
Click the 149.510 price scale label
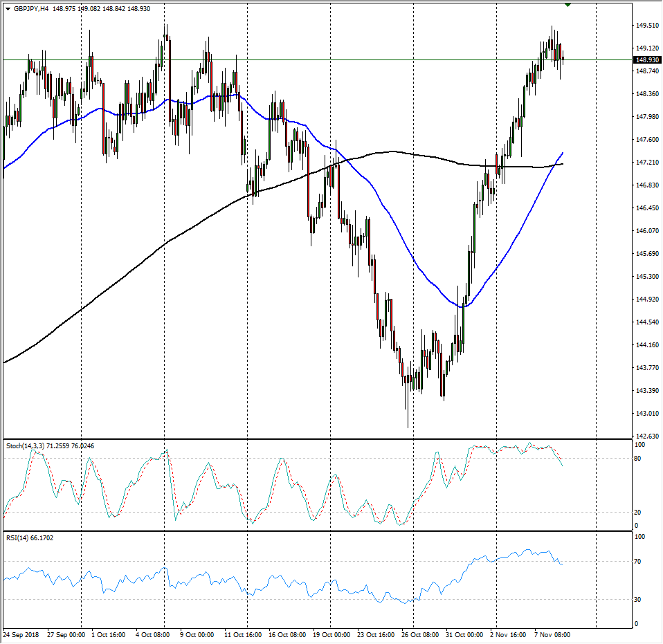647,26
